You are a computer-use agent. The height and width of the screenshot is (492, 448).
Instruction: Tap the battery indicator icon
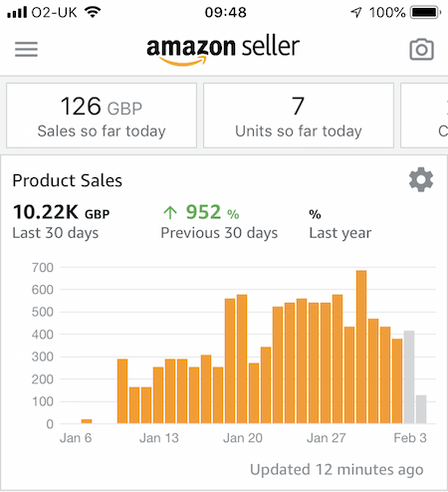click(425, 13)
